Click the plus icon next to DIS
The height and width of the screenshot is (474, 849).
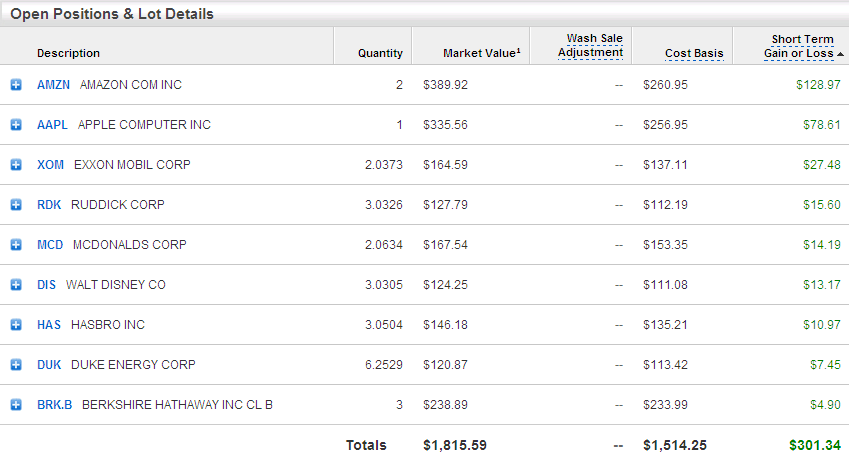[x=16, y=285]
